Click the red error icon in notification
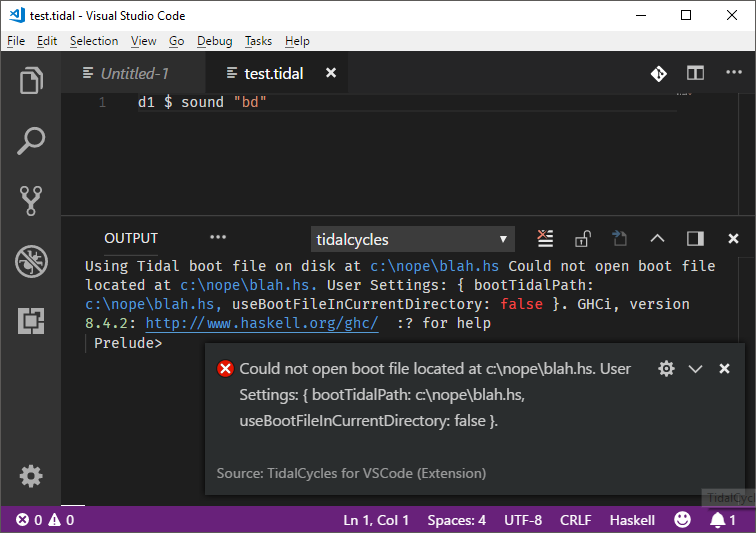The width and height of the screenshot is (756, 533). 225,369
